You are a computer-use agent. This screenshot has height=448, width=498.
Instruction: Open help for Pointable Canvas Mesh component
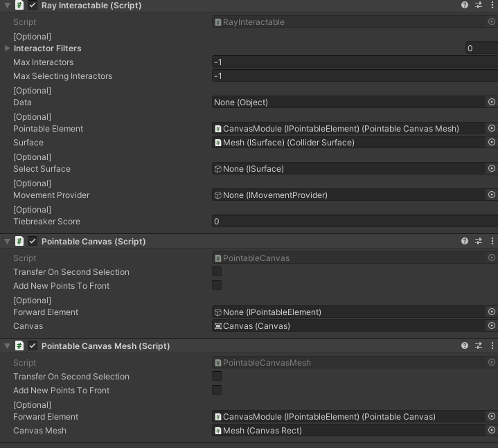point(464,346)
